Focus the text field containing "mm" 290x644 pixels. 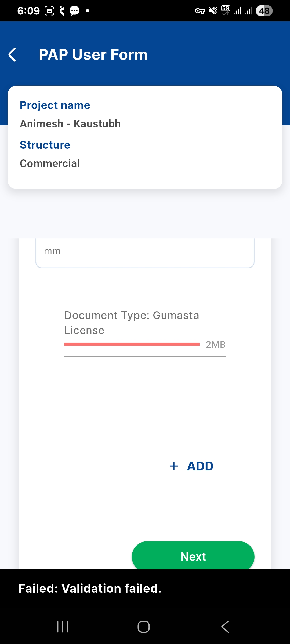[x=145, y=252]
